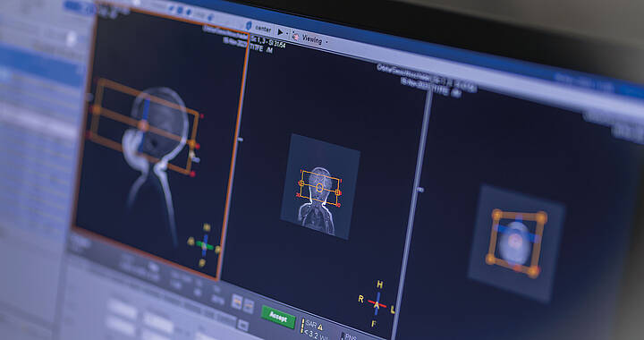Open the Viewing dropdown arrow

coord(327,42)
